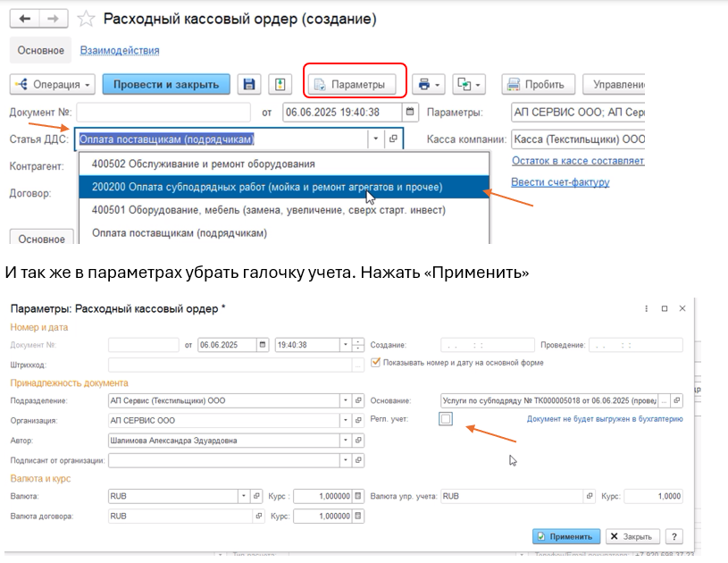The width and height of the screenshot is (728, 563).
Task: Click the three-dot menu in the Параметры dialog
Action: pos(646,308)
